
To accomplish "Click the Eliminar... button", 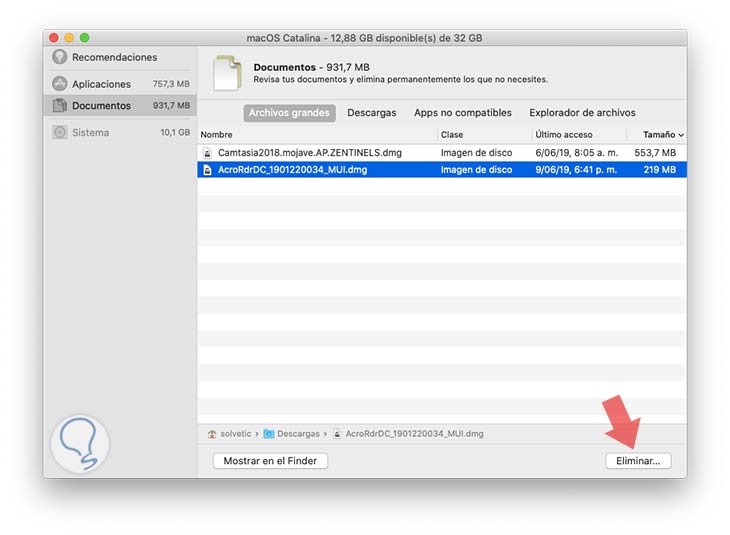I will click(638, 461).
